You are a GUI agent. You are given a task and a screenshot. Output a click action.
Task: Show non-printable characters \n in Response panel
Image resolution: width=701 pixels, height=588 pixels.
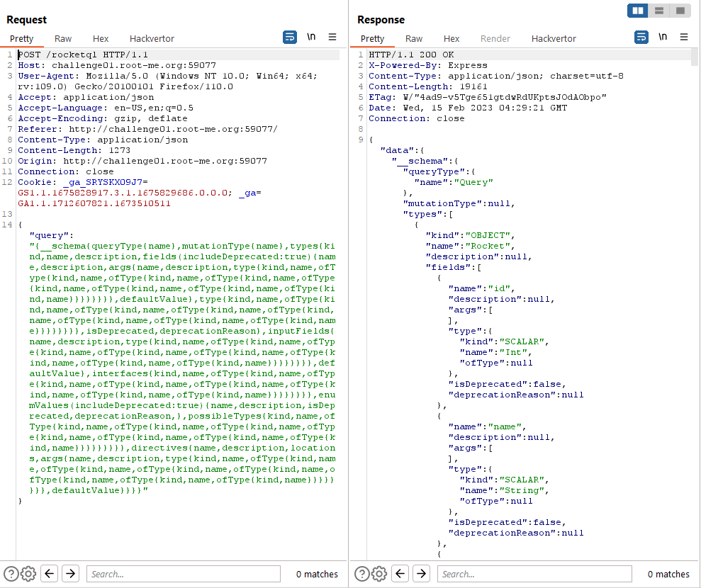pos(663,38)
